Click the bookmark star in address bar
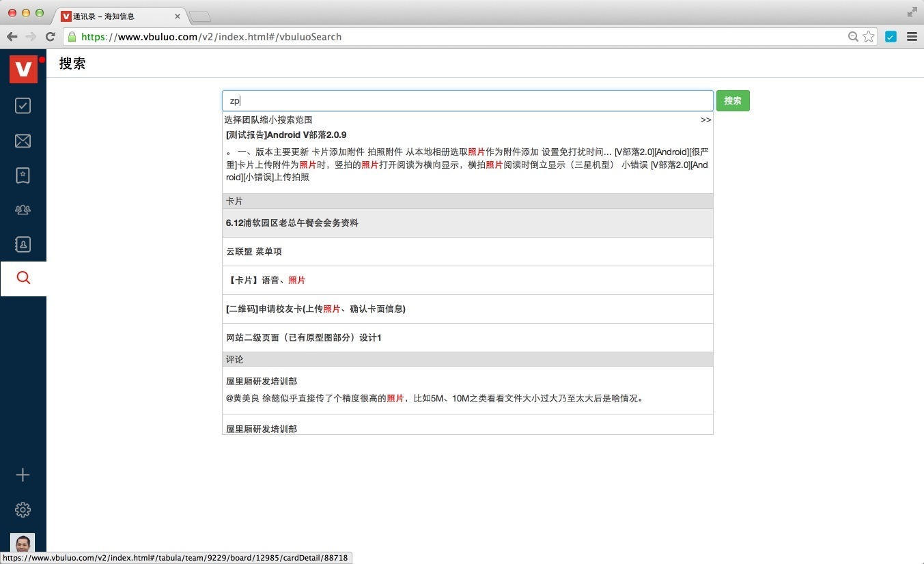 coord(869,37)
